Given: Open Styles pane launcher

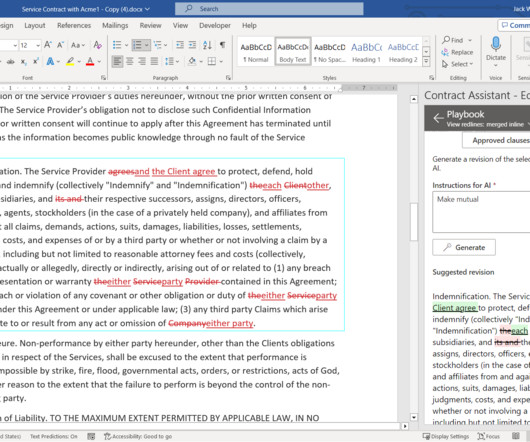Looking at the screenshot, I should pyautogui.click(x=432, y=78).
